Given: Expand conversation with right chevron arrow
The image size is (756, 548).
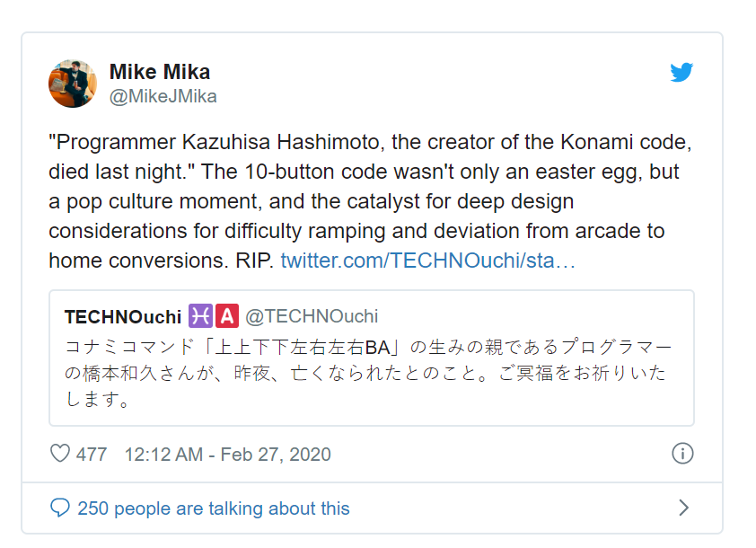Looking at the screenshot, I should coord(683,508).
